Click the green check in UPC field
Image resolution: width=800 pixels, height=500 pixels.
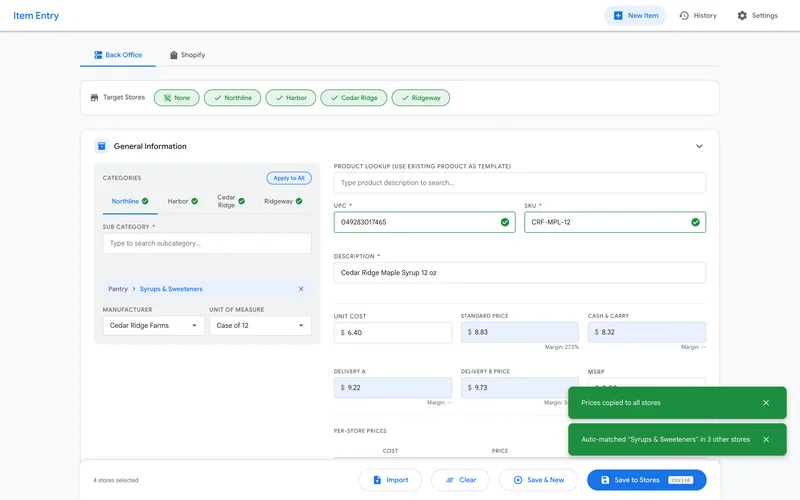click(505, 222)
